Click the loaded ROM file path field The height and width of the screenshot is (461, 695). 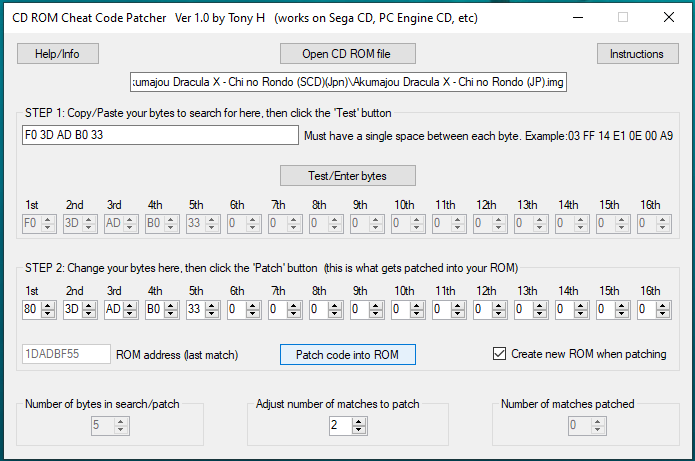coord(347,83)
